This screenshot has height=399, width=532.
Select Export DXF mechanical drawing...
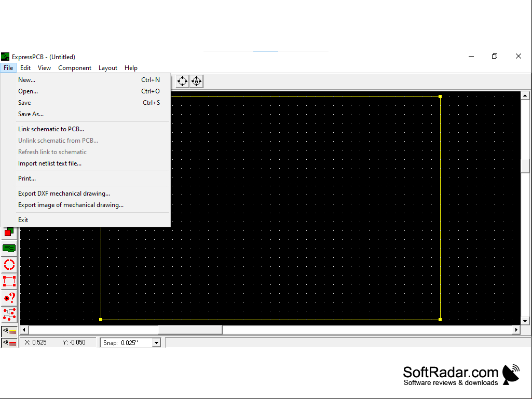tap(86, 194)
